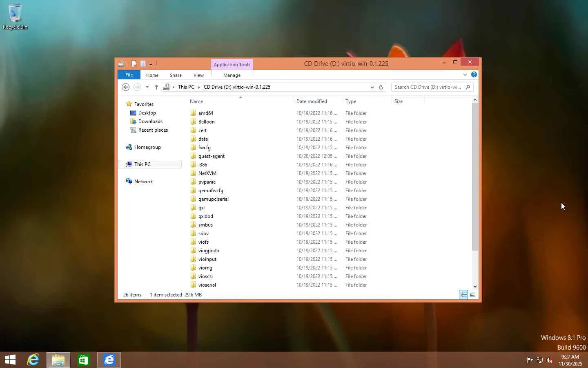Go back with the Back arrow button
This screenshot has width=588, height=368.
click(126, 87)
